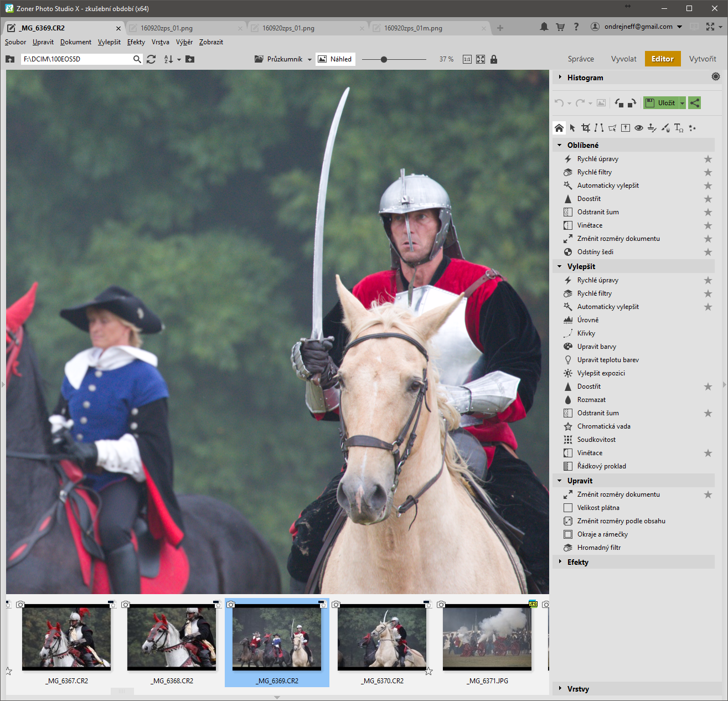
Task: Select the Crop tool icon
Action: pyautogui.click(x=586, y=128)
